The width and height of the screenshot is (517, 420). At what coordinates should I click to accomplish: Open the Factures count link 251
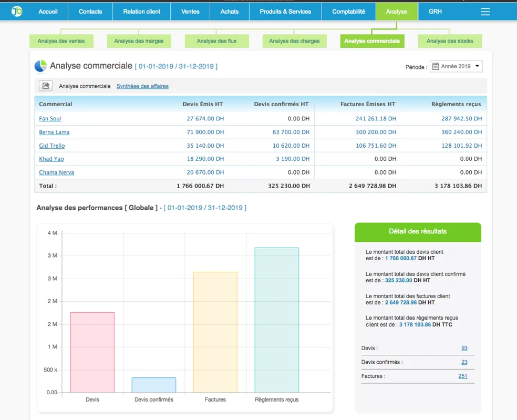pyautogui.click(x=462, y=376)
